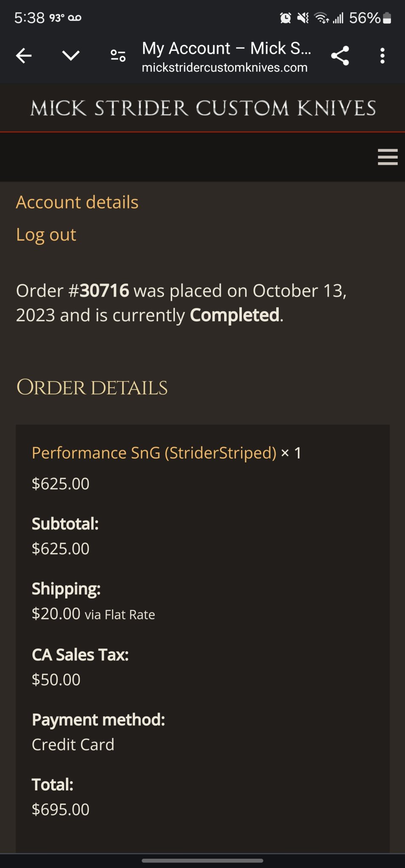Tap the Order Details heading
The image size is (405, 868).
click(92, 387)
